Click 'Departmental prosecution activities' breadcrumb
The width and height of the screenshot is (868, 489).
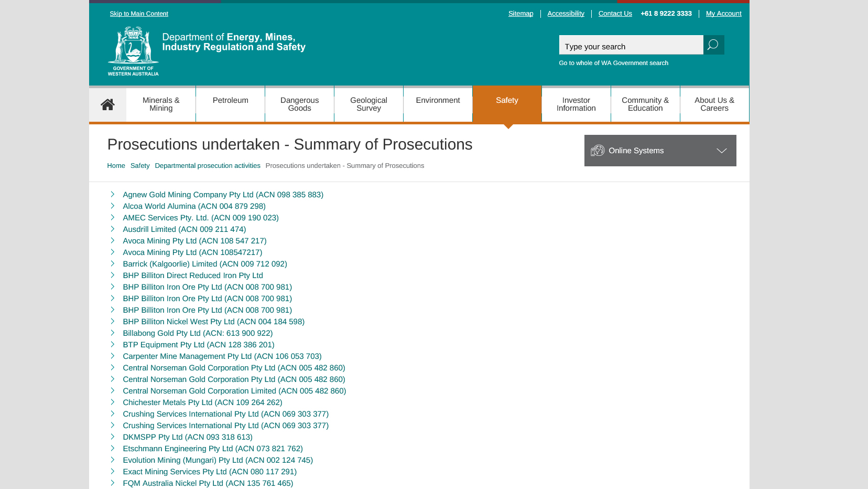[208, 166]
